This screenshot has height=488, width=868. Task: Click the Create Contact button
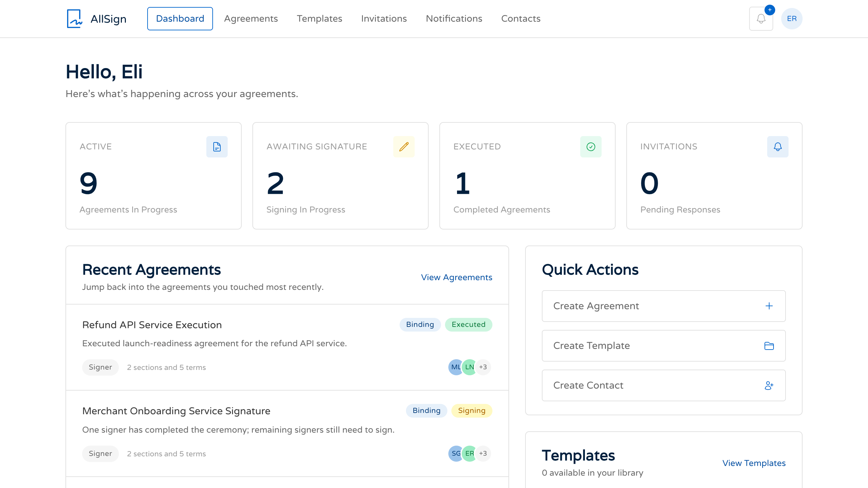(663, 385)
